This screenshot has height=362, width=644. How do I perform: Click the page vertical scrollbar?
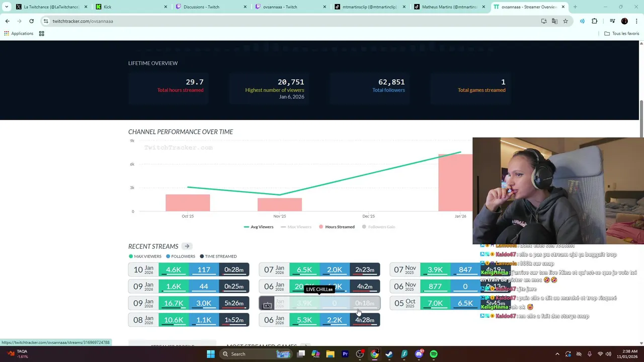click(641, 119)
